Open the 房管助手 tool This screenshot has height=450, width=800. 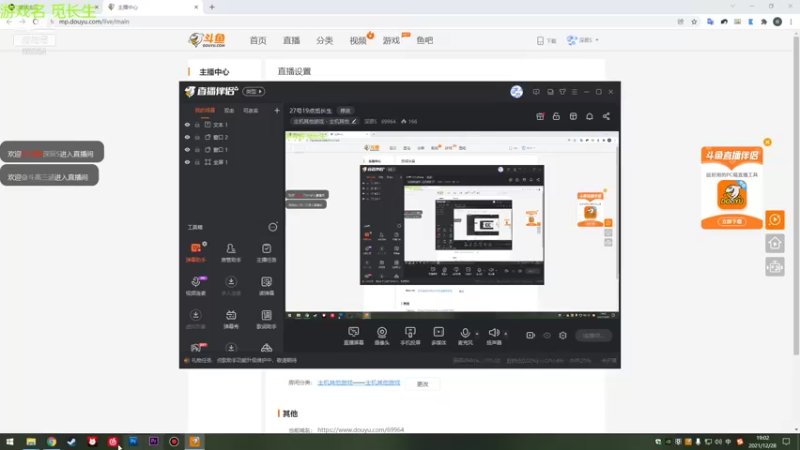click(x=231, y=253)
